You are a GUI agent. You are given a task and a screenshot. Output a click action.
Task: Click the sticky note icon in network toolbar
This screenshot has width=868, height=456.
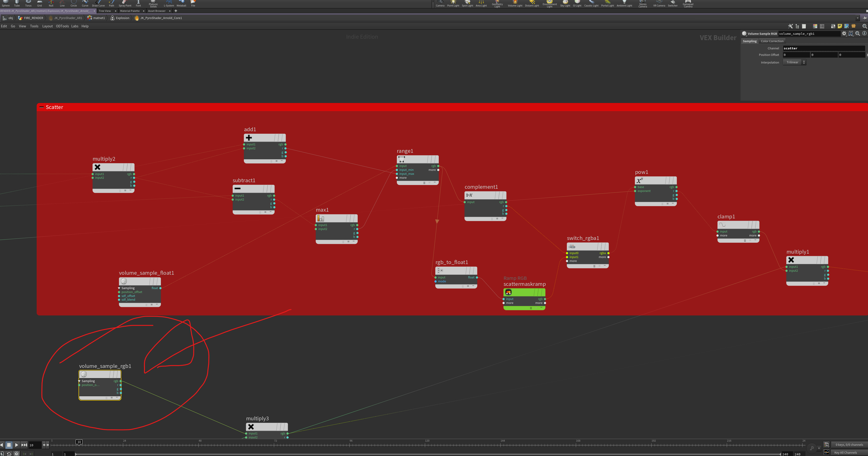tap(840, 26)
